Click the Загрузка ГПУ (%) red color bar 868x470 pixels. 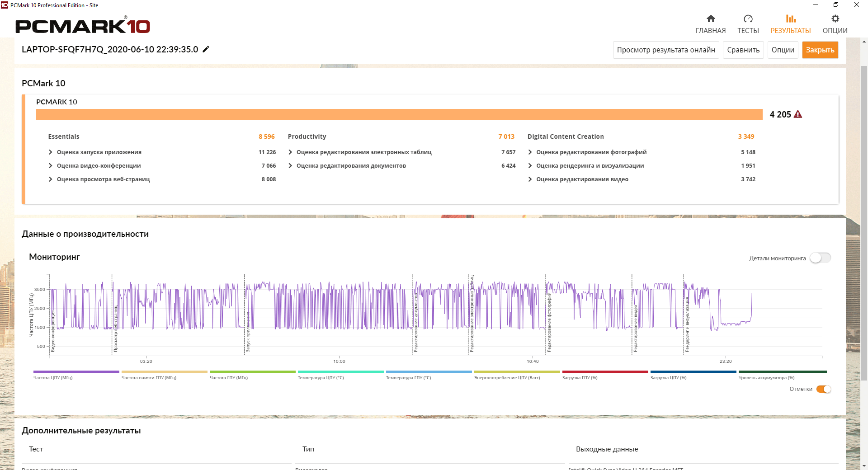tap(605, 372)
